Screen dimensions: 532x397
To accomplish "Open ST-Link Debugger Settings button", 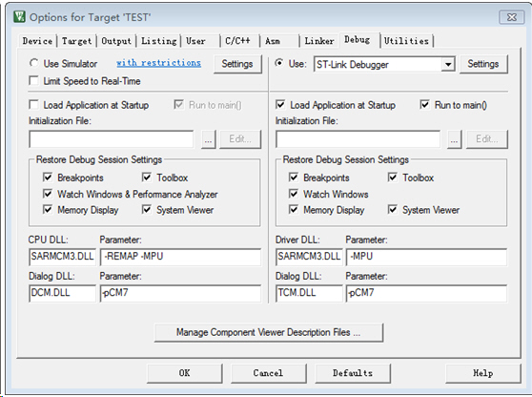I will 483,64.
